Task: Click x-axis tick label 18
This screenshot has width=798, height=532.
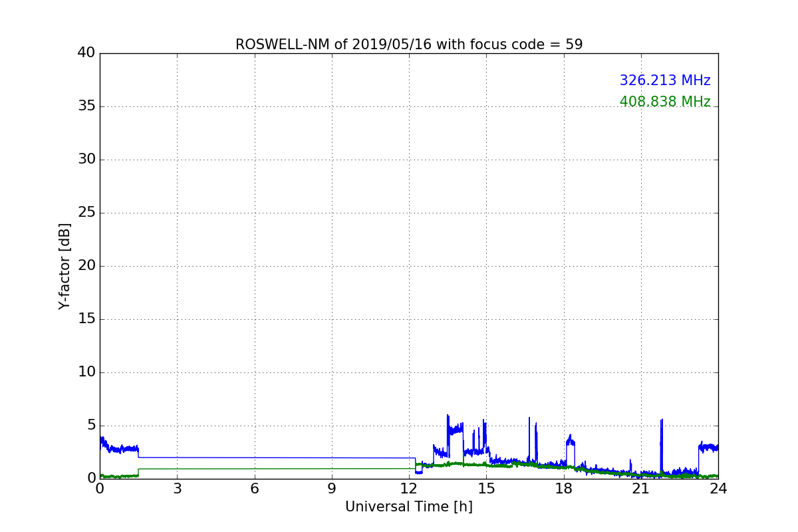Action: [564, 488]
